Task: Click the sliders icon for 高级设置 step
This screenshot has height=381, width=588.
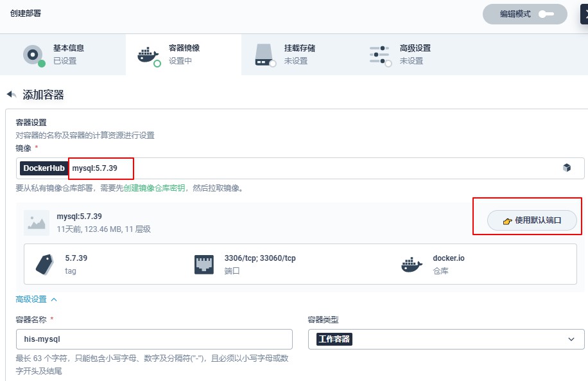Action: (x=379, y=55)
